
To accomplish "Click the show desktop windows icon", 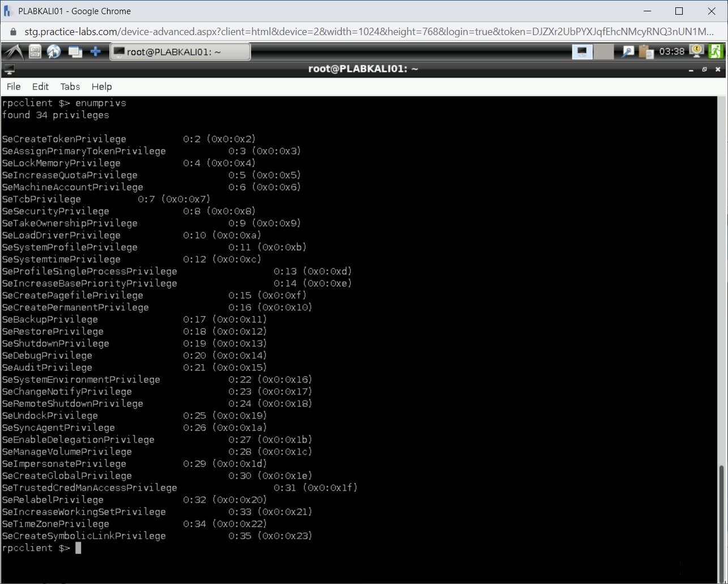I will click(75, 51).
